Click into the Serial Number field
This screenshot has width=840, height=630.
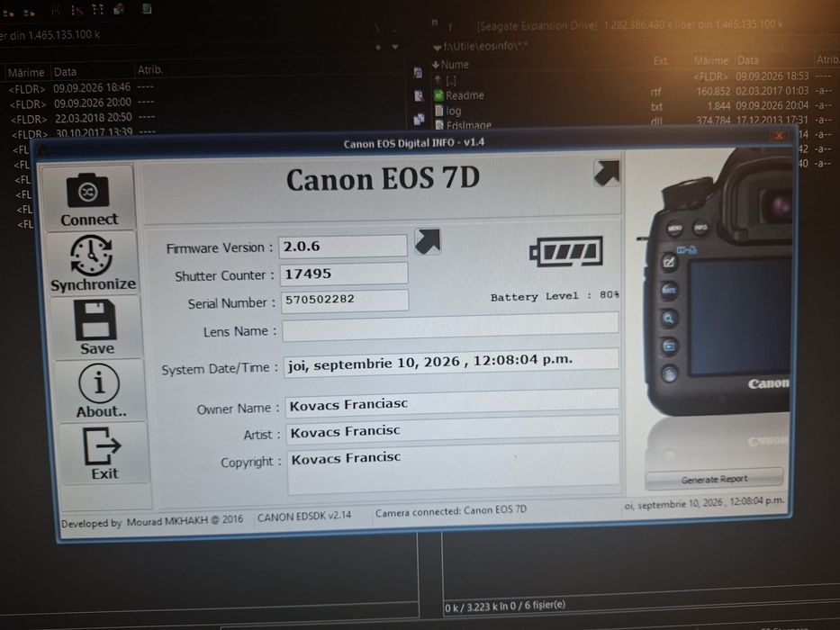click(345, 300)
